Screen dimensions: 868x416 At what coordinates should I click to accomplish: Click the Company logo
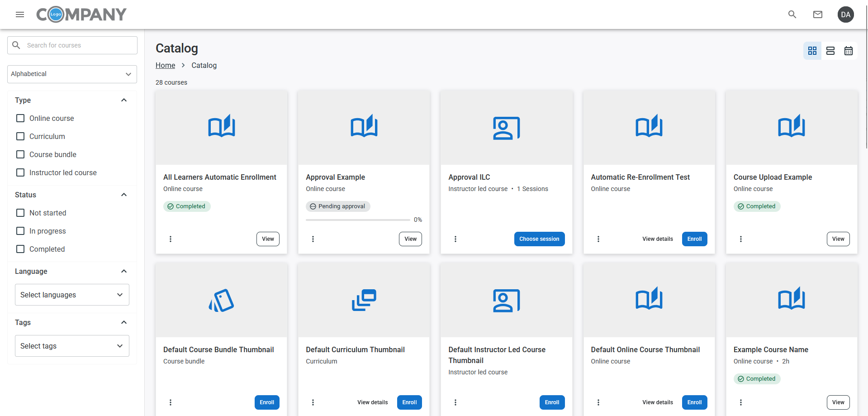81,14
